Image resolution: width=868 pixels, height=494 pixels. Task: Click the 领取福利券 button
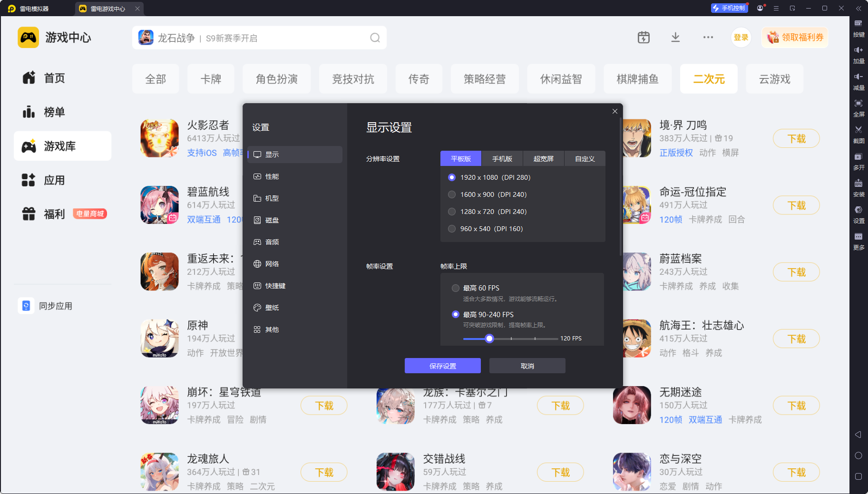795,38
